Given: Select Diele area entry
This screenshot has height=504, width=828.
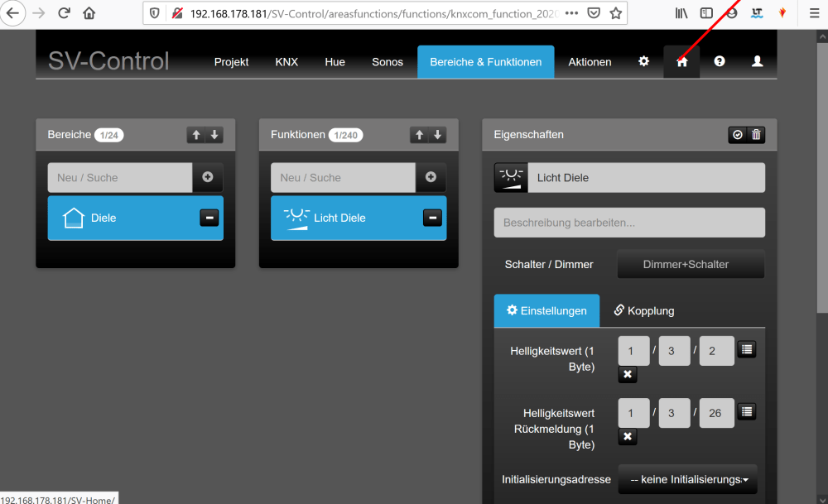Looking at the screenshot, I should (135, 218).
